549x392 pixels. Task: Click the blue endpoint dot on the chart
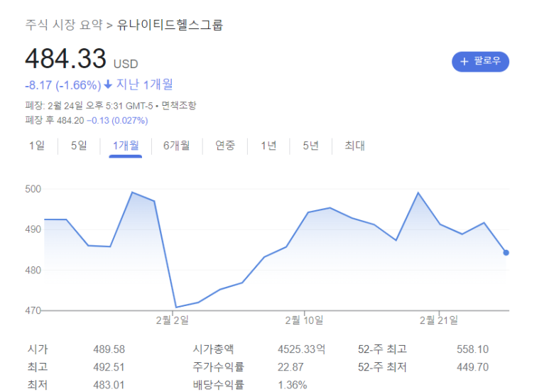coord(506,253)
